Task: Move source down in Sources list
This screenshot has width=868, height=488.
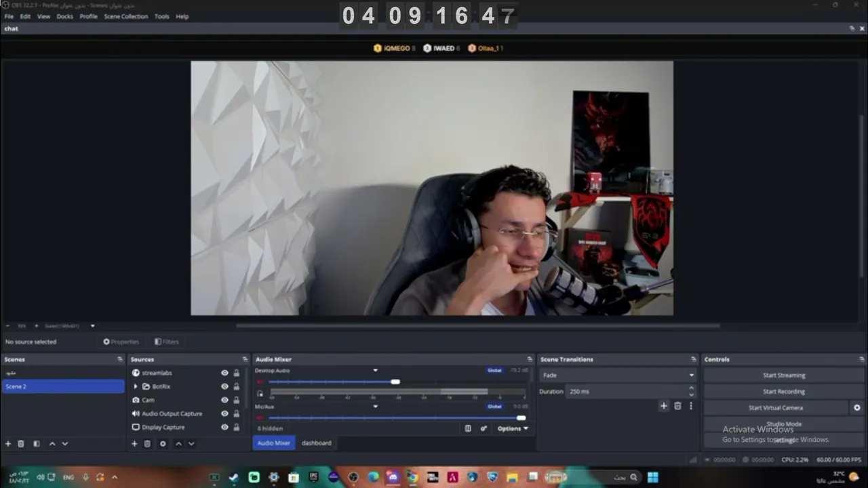Action: pyautogui.click(x=191, y=444)
